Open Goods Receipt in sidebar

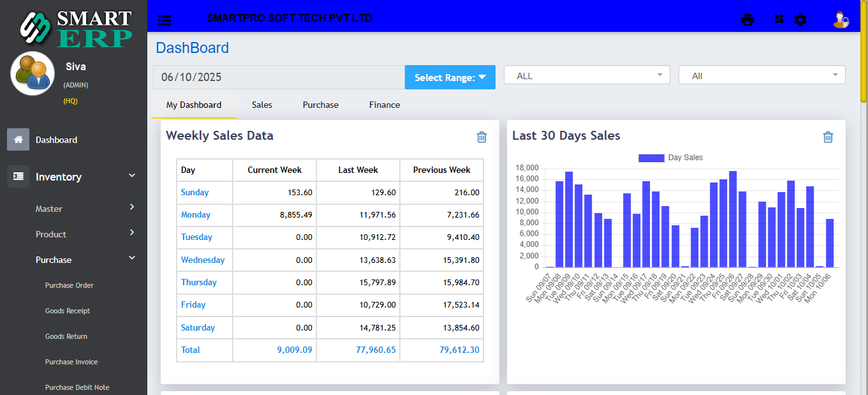point(68,311)
